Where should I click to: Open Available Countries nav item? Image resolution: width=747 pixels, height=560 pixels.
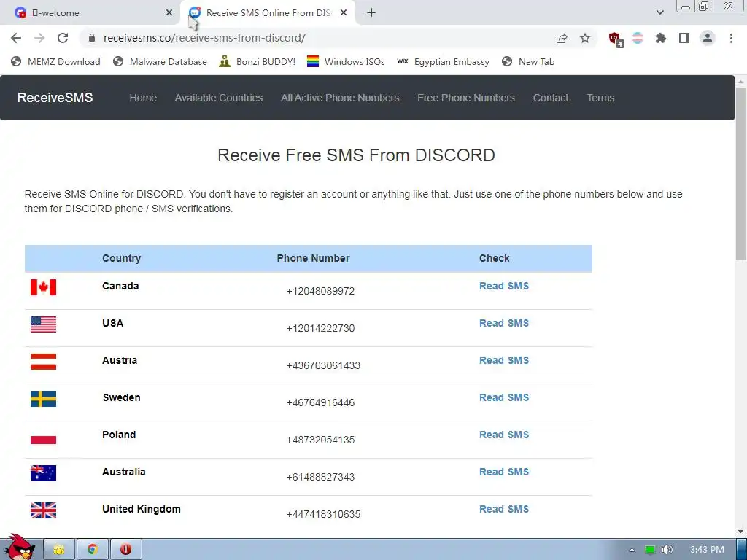pyautogui.click(x=219, y=98)
